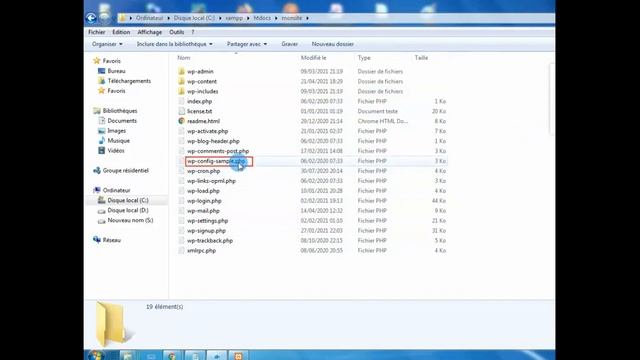Open the Affichage menu
640x360 pixels.
149,32
